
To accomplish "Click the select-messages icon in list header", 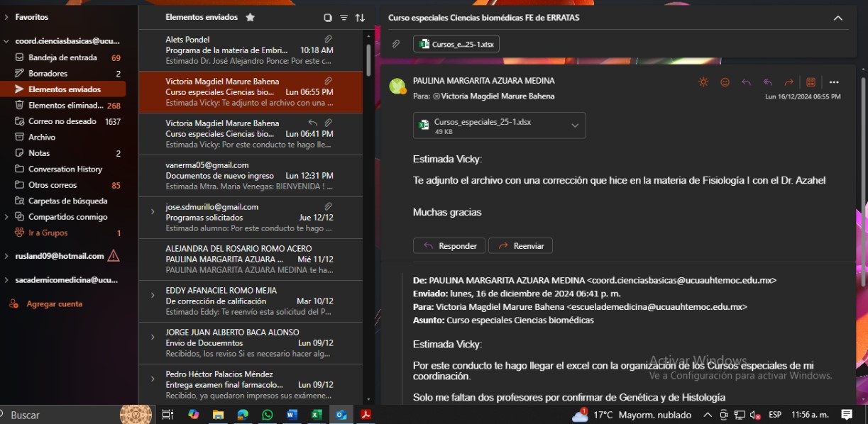I will 327,17.
